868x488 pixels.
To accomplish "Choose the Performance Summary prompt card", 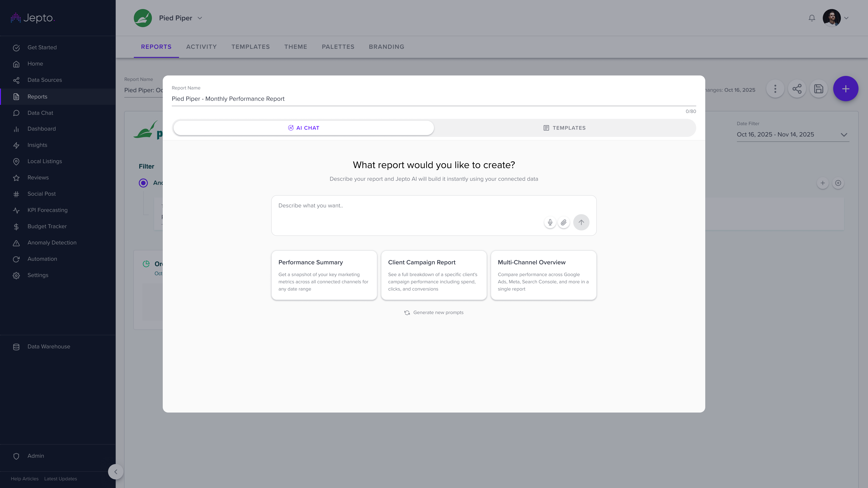I will coord(324,275).
